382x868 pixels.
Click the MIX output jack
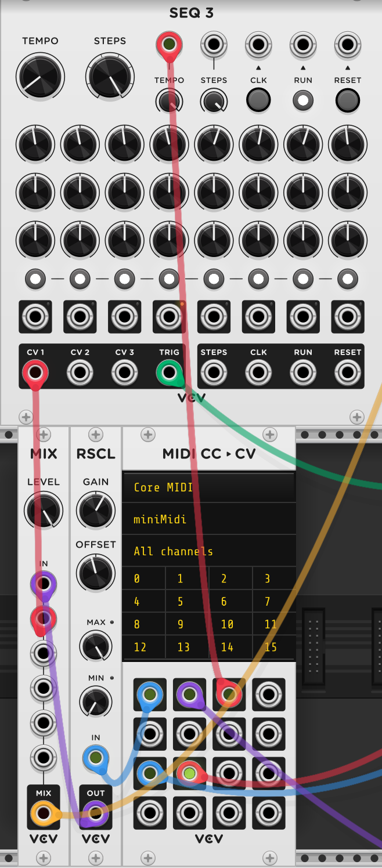click(x=43, y=813)
